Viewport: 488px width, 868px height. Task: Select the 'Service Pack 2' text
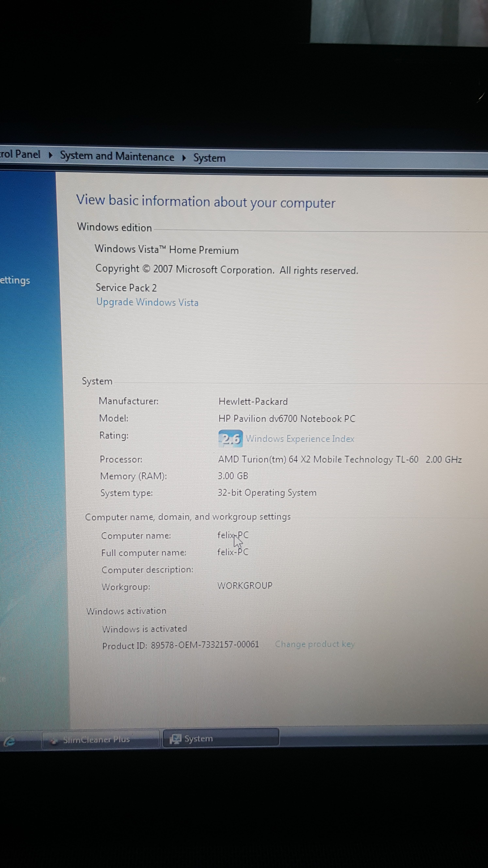126,287
